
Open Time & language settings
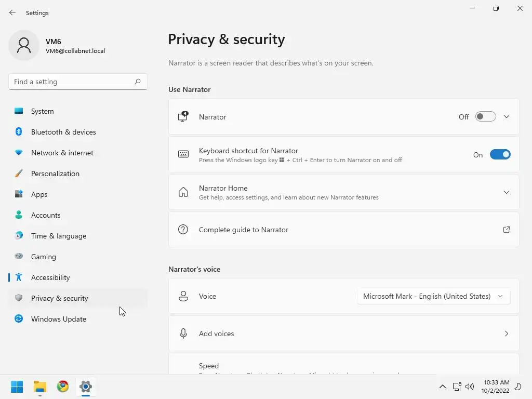tap(59, 236)
